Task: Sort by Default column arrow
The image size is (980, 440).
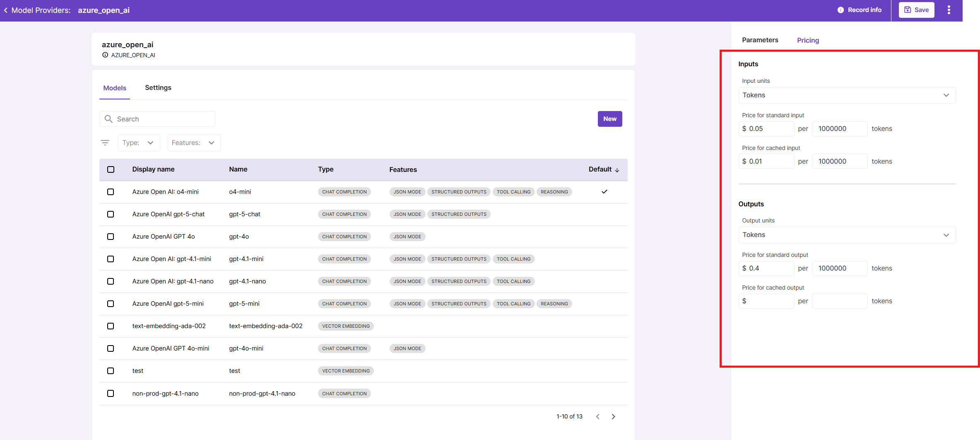Action: pos(617,170)
